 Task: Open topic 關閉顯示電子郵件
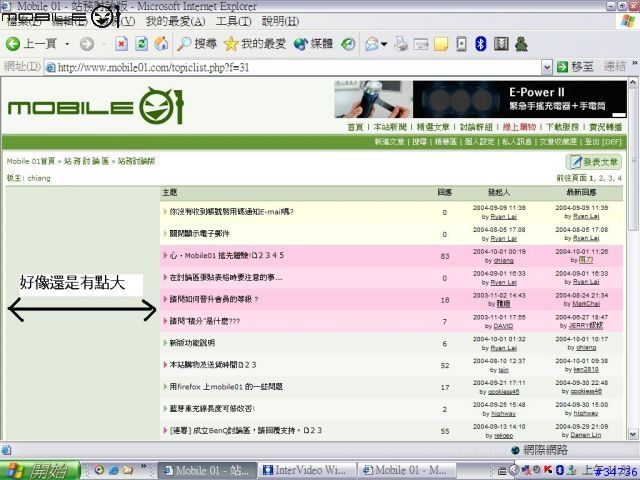(x=200, y=234)
